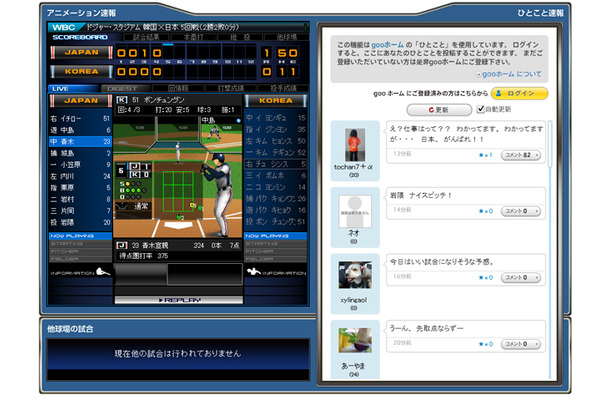
Task: Click the login button's user icon
Action: [x=498, y=93]
